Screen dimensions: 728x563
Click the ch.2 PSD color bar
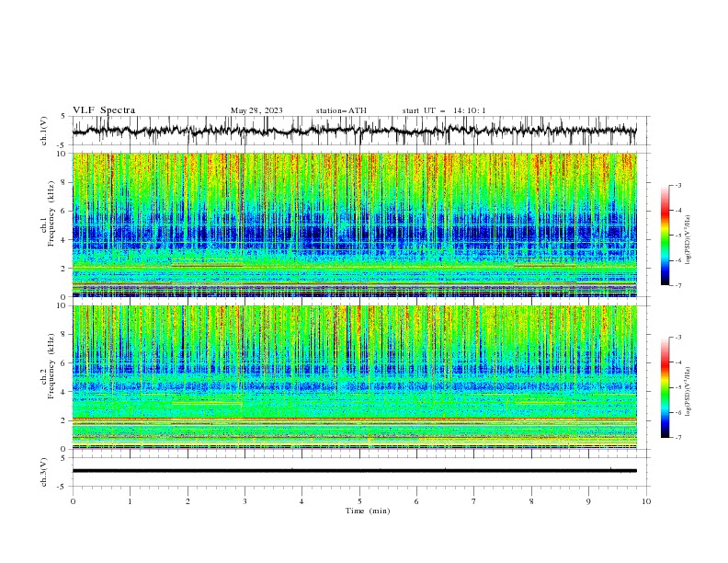tap(665, 387)
